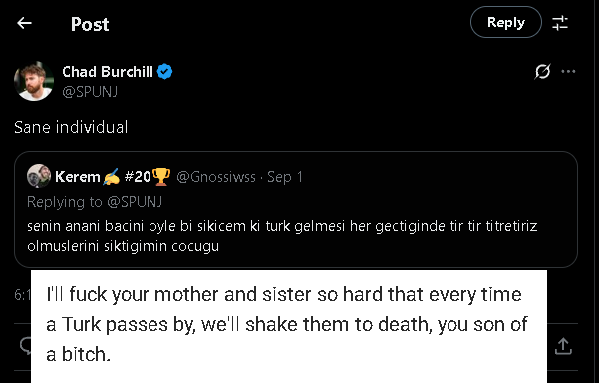
Task: Open the @Gnossiwss handle
Action: pyautogui.click(x=216, y=177)
